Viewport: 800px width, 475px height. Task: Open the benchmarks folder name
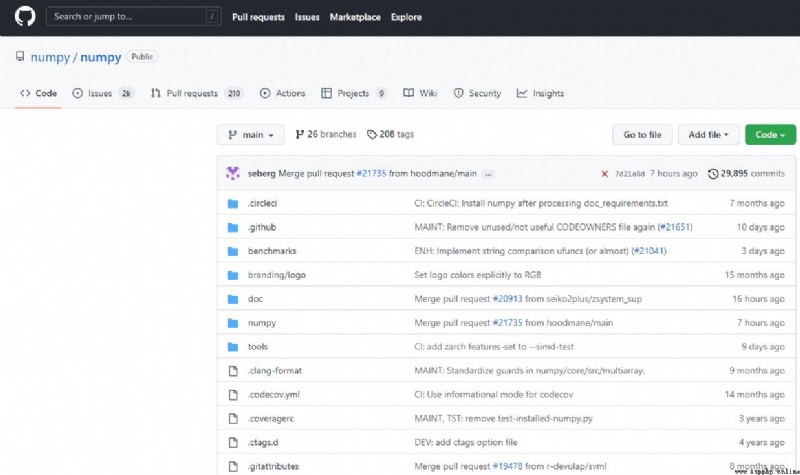pos(272,251)
